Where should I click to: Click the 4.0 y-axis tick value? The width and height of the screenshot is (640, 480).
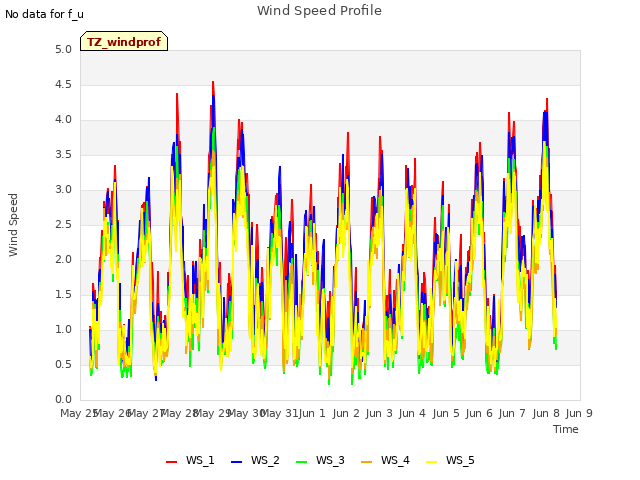click(63, 120)
